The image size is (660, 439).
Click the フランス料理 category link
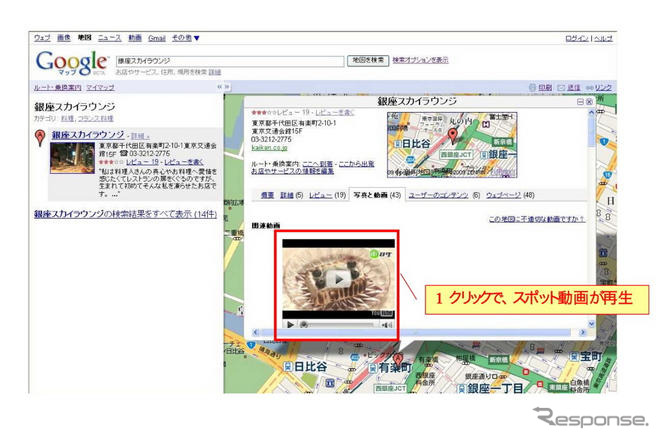coord(96,119)
